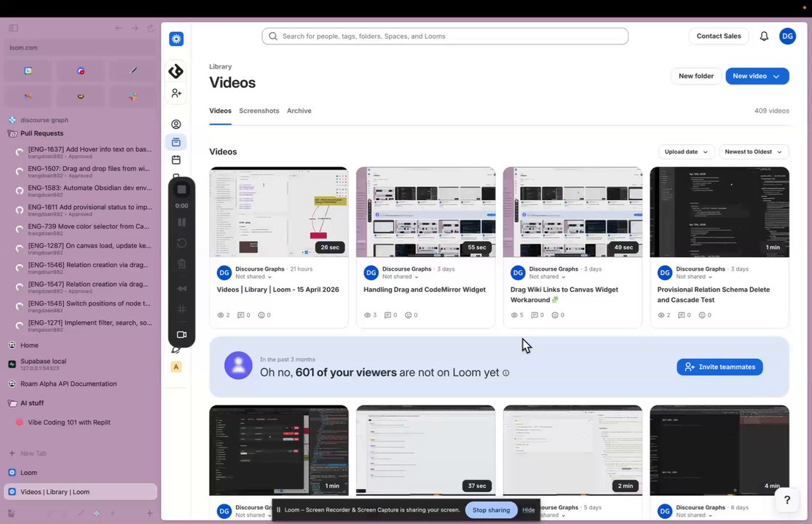Image resolution: width=812 pixels, height=524 pixels.
Task: Click the Invite teammates button
Action: 720,367
